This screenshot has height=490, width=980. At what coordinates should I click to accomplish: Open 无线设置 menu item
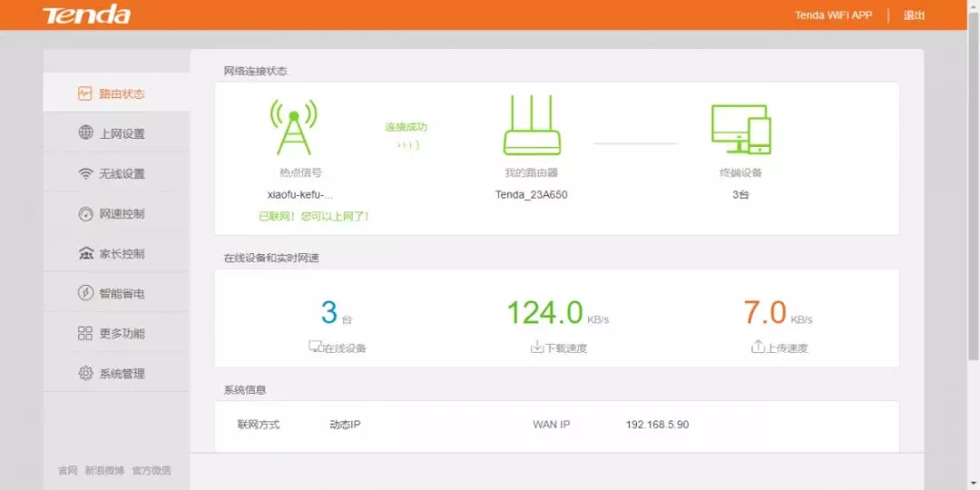[116, 173]
